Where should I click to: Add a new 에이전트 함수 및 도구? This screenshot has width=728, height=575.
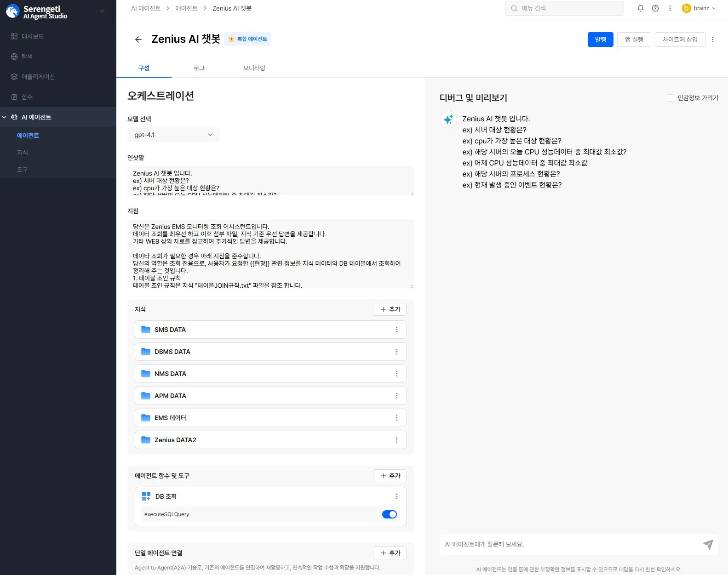(390, 476)
